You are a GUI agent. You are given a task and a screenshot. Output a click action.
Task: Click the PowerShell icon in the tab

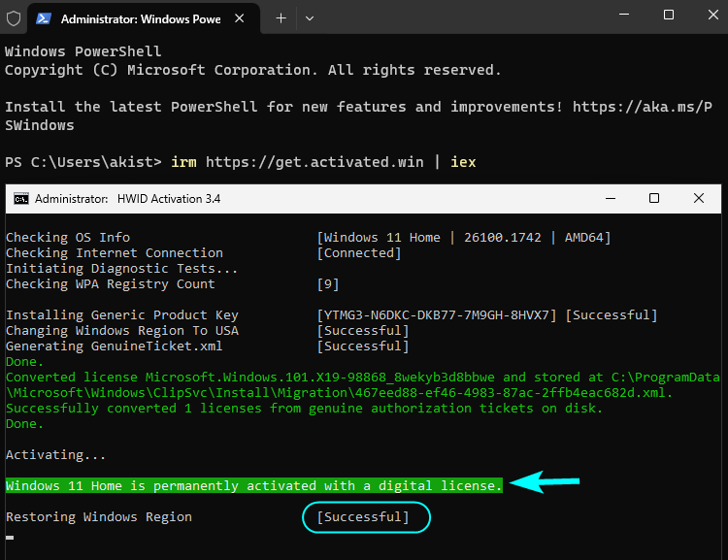point(44,18)
